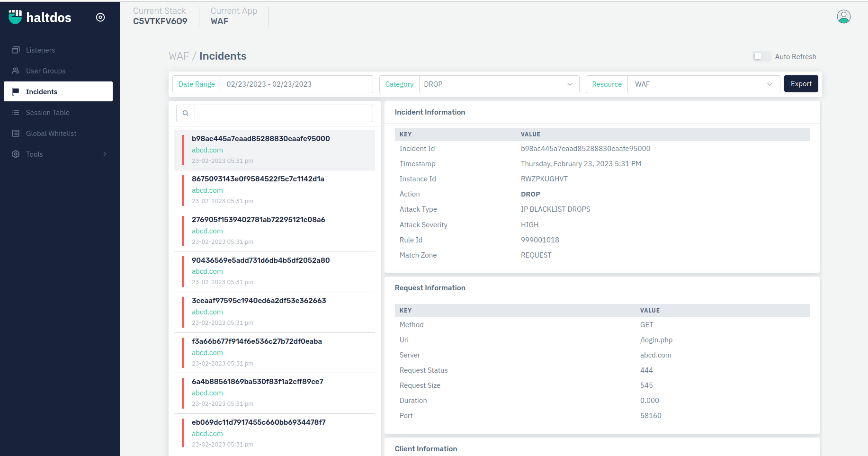Click Request Size value 545

click(646, 385)
